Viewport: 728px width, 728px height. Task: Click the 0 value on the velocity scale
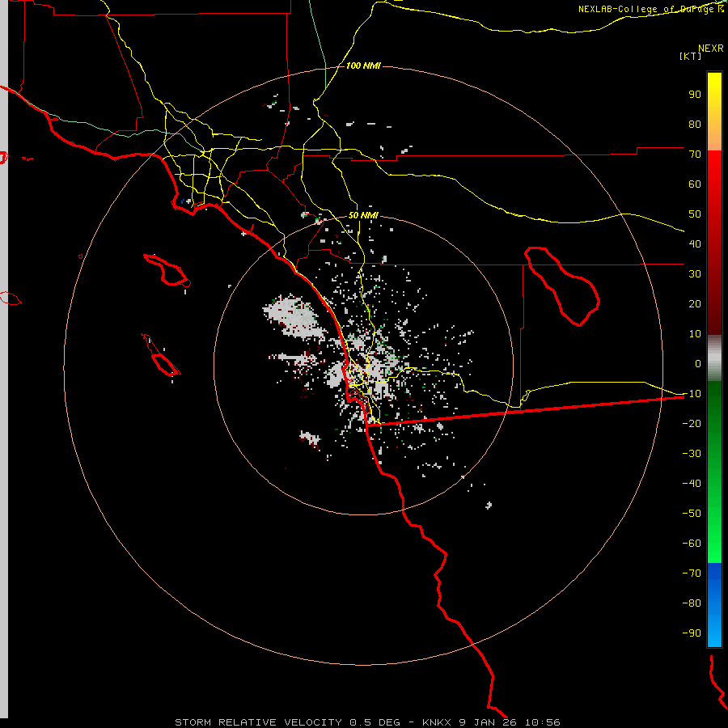[x=698, y=364]
